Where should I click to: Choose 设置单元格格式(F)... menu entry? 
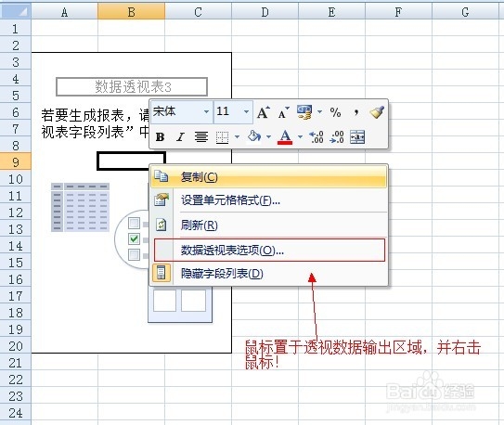(269, 200)
